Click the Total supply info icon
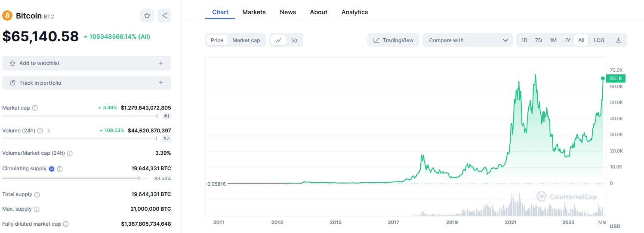This screenshot has width=644, height=233. click(37, 195)
